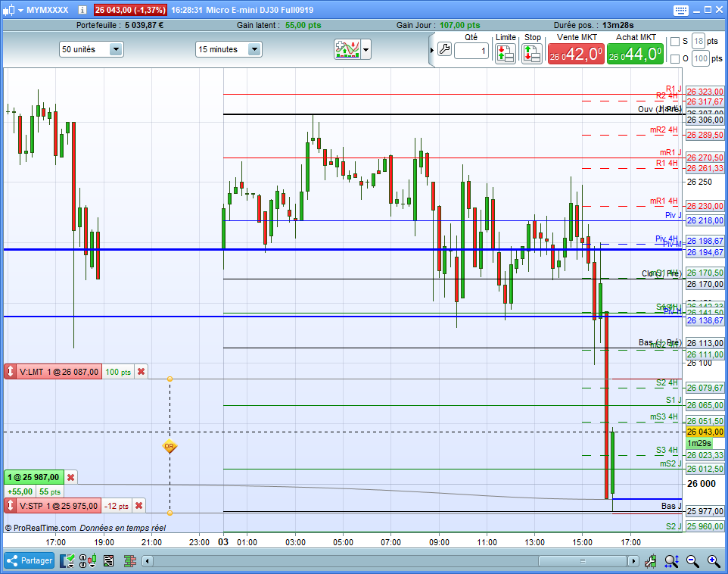Click the Portefeuille 5 039,87 € value
728x574 pixels.
(x=144, y=25)
